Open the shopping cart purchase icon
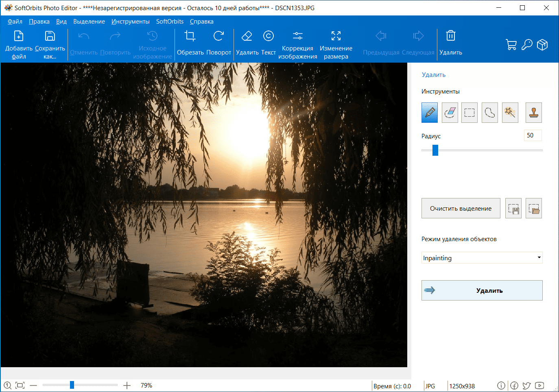559x392 pixels. pyautogui.click(x=511, y=45)
